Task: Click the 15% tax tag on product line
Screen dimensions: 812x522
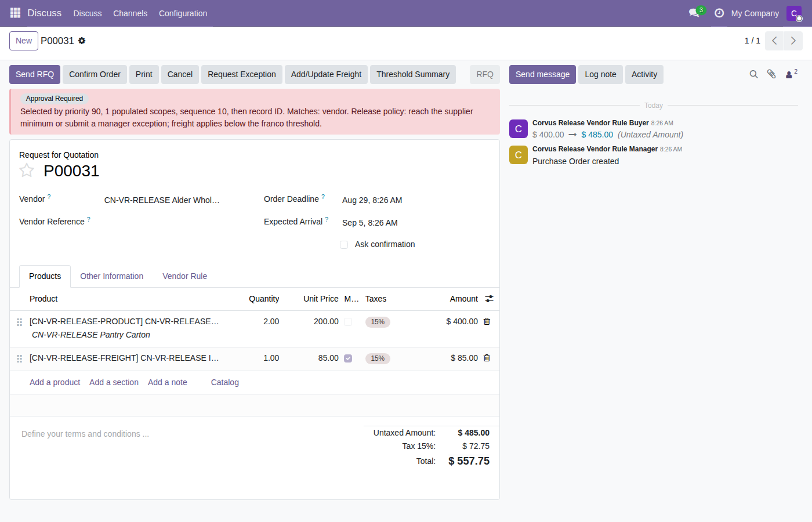Action: 378,322
